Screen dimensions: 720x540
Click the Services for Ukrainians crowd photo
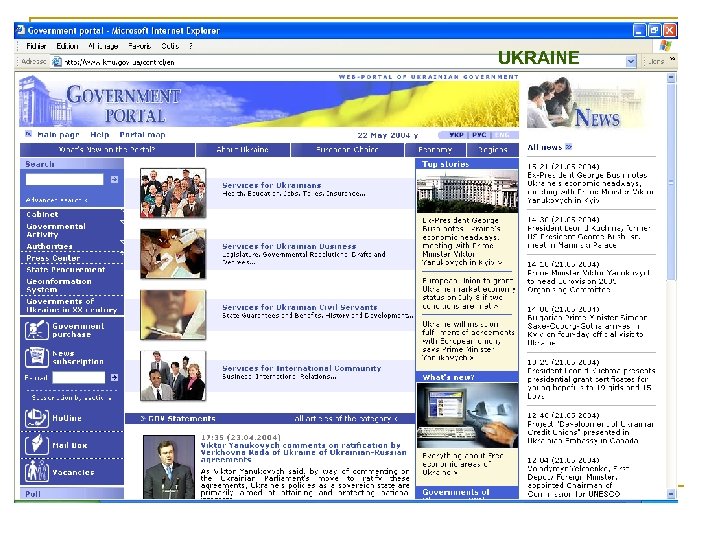pos(173,193)
